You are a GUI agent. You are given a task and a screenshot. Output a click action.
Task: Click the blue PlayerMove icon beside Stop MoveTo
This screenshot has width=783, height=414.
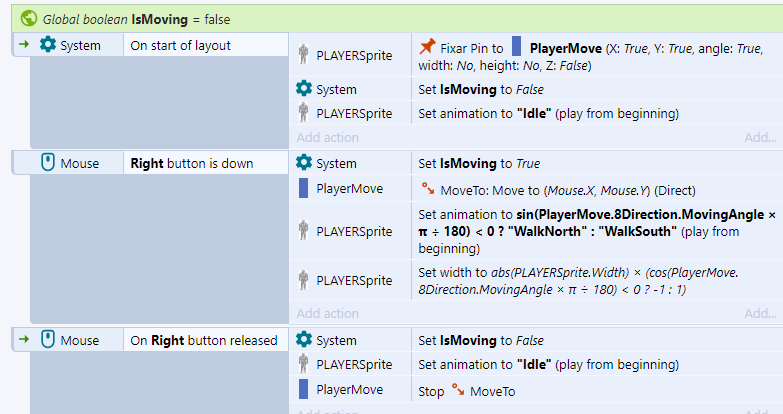[x=304, y=390]
